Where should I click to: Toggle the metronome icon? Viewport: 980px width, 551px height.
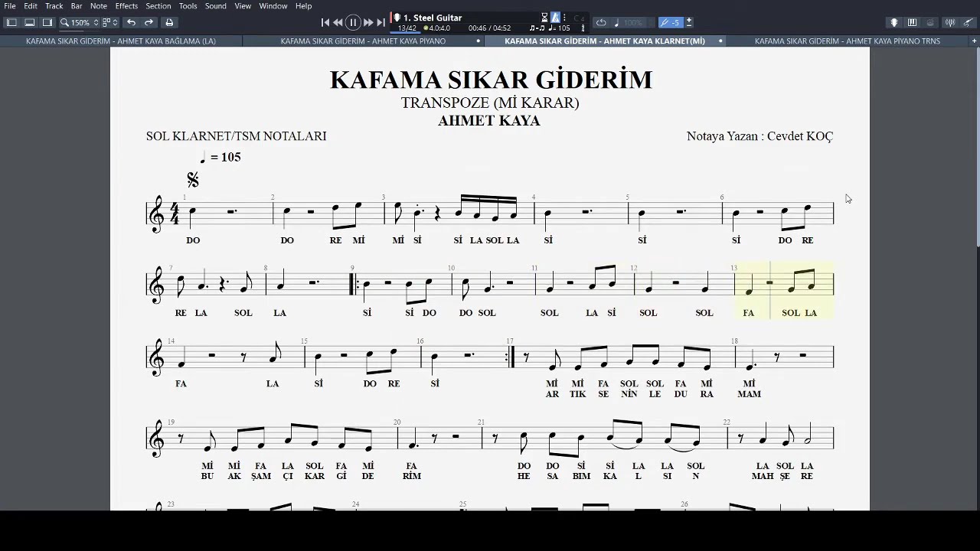[555, 18]
